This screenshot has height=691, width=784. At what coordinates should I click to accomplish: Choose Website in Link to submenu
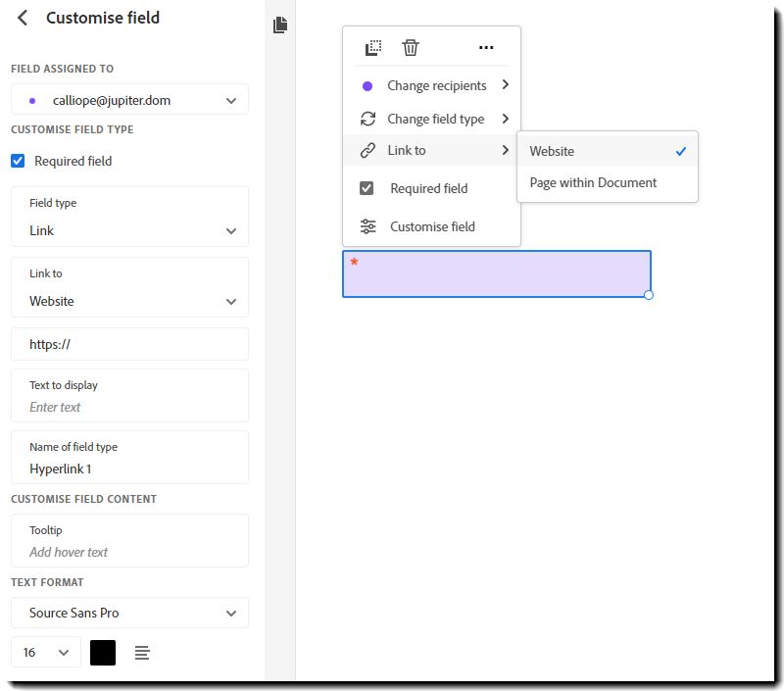608,151
